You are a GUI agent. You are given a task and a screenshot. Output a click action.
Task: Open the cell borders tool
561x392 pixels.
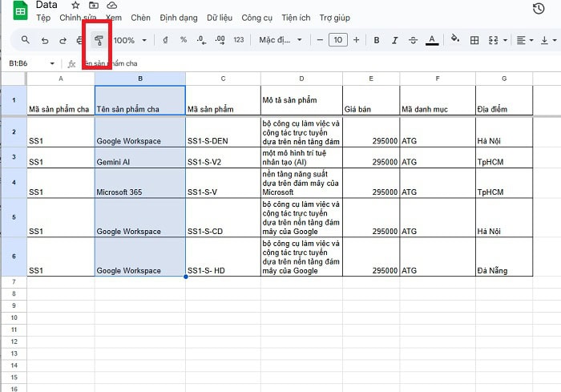(x=474, y=40)
